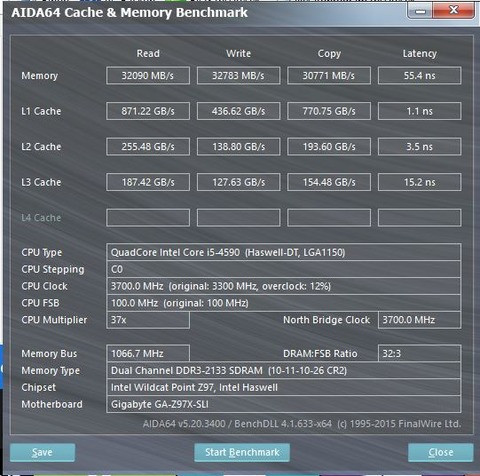Click the CPU Clock value 3700.0 MHz
Image resolution: width=480 pixels, height=476 pixels.
tap(284, 286)
